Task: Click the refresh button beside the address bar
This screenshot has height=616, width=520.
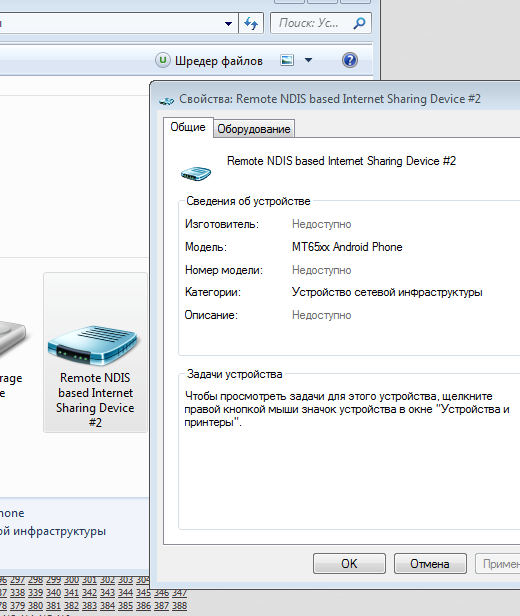Action: [251, 24]
